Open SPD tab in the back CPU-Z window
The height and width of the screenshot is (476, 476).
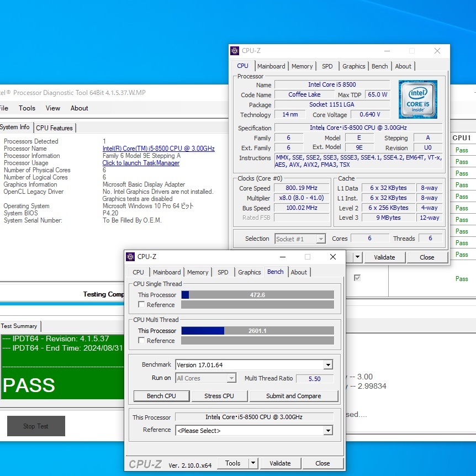click(327, 66)
